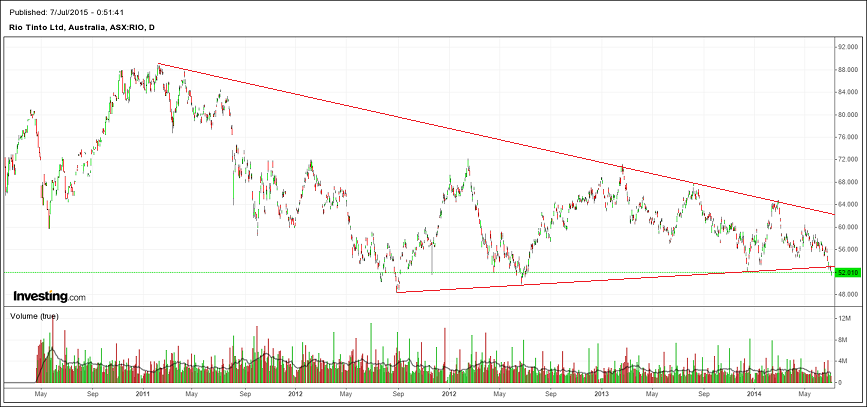Image resolution: width=867 pixels, height=407 pixels.
Task: Select the 2013 label on time axis
Action: (x=602, y=394)
